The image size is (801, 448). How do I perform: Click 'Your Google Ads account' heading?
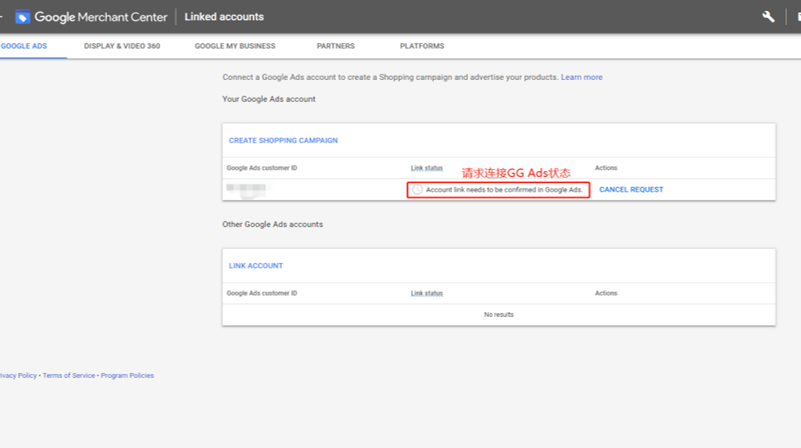[269, 99]
